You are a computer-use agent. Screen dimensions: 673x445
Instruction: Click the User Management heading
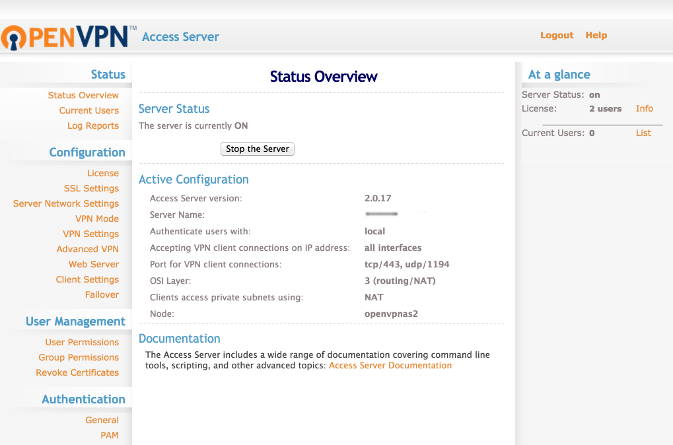(76, 322)
